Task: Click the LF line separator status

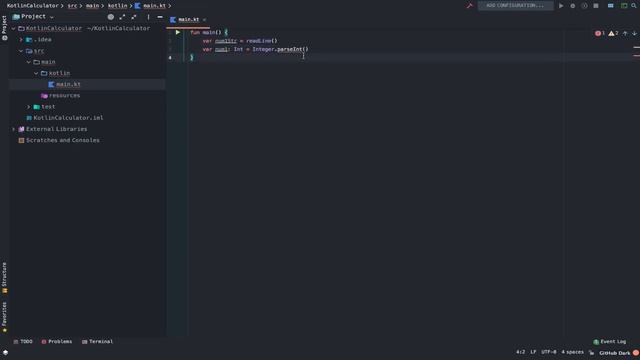Action: (x=533, y=352)
